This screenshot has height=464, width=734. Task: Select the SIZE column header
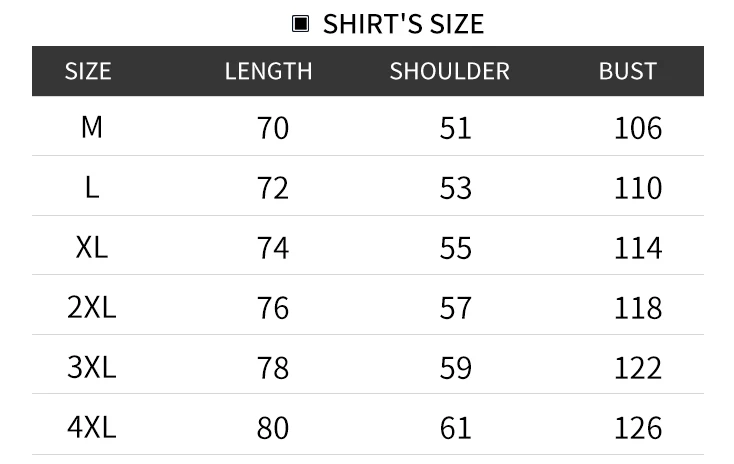coord(88,71)
